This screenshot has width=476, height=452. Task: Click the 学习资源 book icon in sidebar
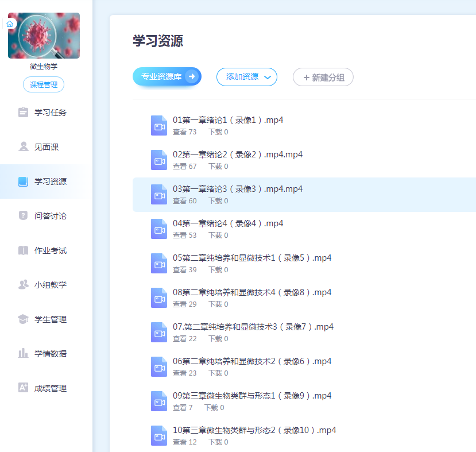pos(23,181)
